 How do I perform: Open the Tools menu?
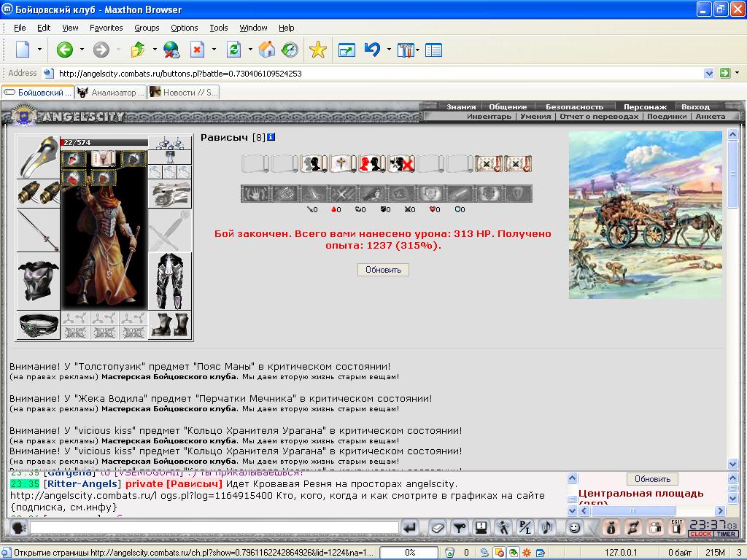tap(219, 28)
